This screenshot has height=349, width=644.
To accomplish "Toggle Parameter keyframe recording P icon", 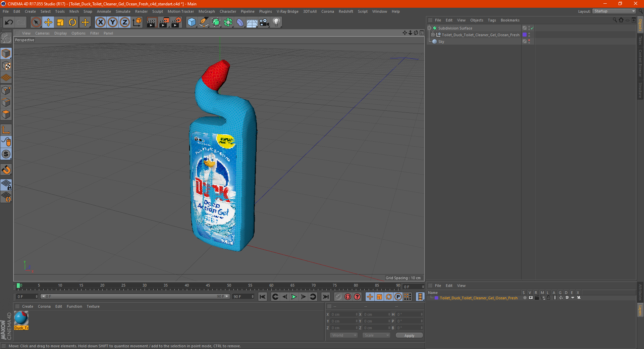I will [398, 297].
